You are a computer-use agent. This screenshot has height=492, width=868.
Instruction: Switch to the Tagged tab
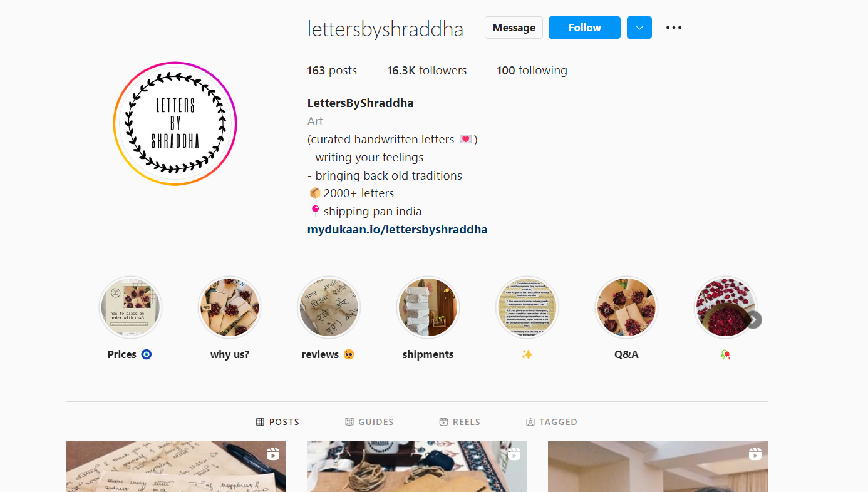pyautogui.click(x=552, y=422)
